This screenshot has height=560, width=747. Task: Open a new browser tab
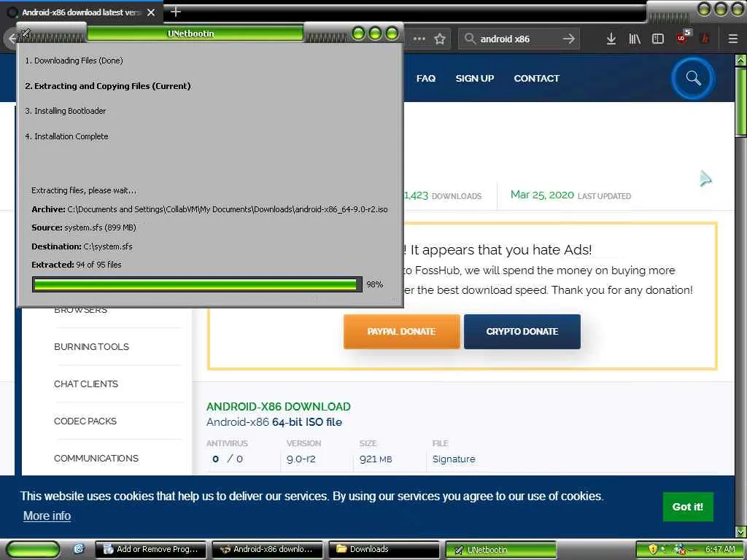175,11
